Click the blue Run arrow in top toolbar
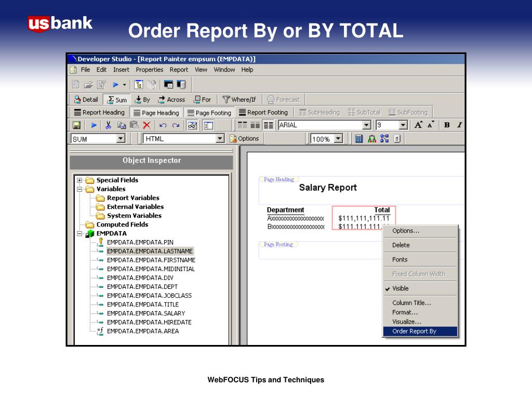 coord(115,85)
